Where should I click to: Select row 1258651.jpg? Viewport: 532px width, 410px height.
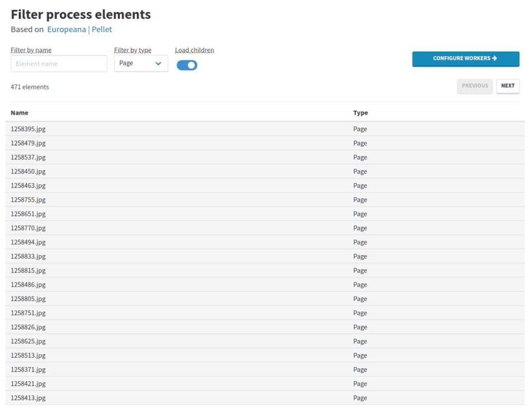265,214
